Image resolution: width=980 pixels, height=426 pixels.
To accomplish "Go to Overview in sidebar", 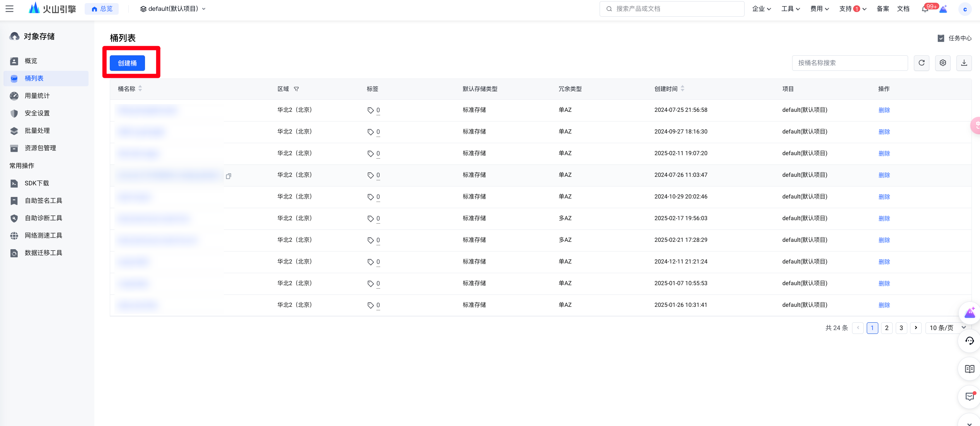I will (46, 61).
